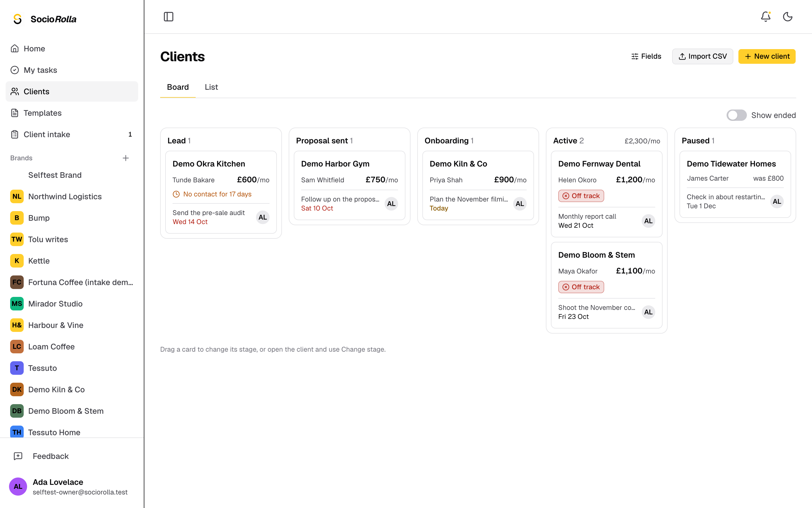Image resolution: width=812 pixels, height=508 pixels.
Task: Switch to the Board tab
Action: click(178, 87)
